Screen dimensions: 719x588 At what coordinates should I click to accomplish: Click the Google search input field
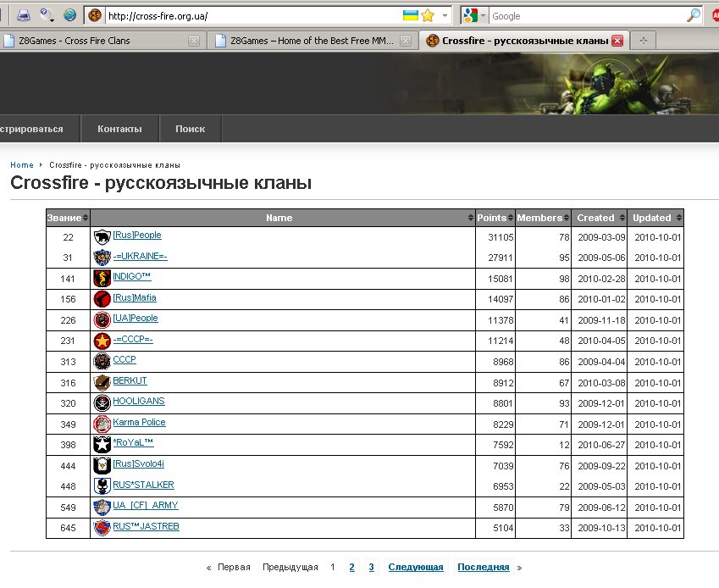[587, 16]
